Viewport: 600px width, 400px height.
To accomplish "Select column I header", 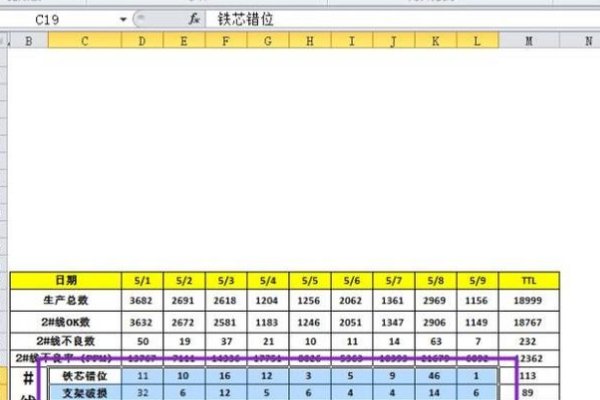I will [352, 41].
